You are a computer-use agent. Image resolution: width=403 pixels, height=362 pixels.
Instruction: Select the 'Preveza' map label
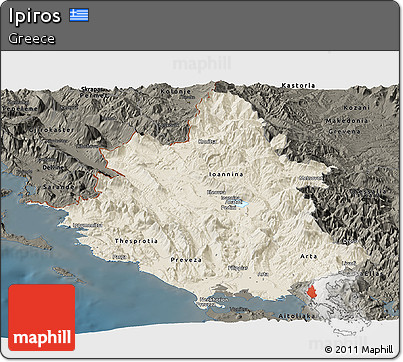click(x=186, y=260)
